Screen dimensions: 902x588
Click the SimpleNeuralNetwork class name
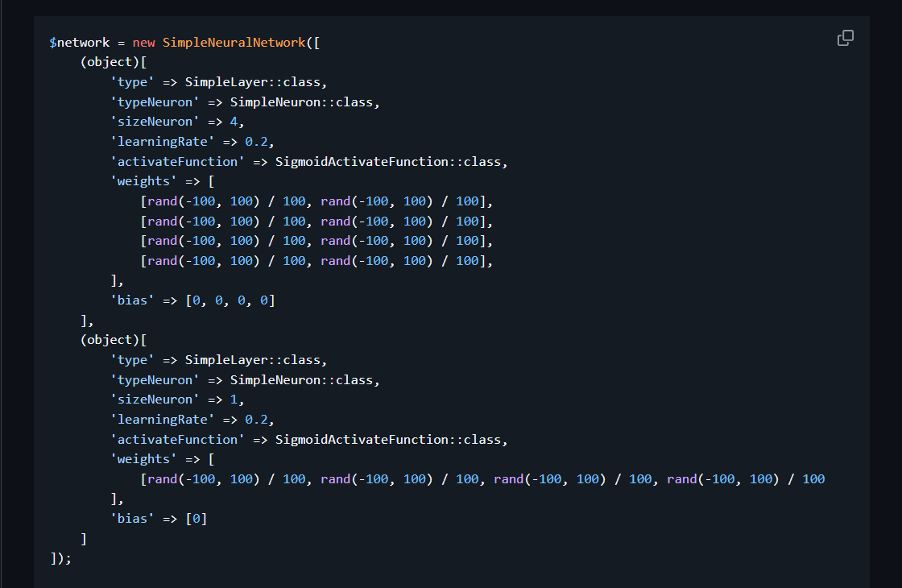(234, 42)
